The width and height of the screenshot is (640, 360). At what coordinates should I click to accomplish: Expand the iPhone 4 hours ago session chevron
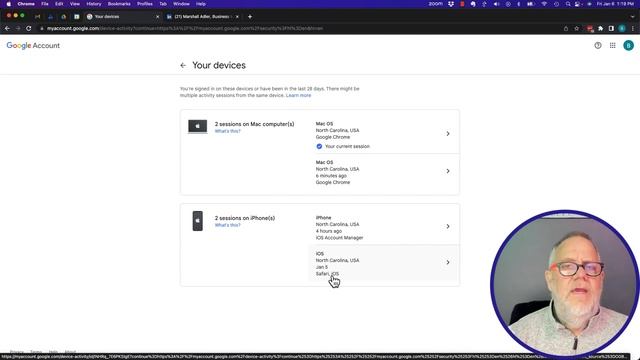point(448,227)
